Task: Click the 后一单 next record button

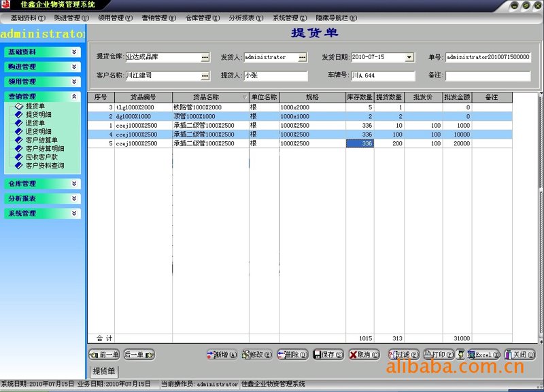Action: (139, 355)
